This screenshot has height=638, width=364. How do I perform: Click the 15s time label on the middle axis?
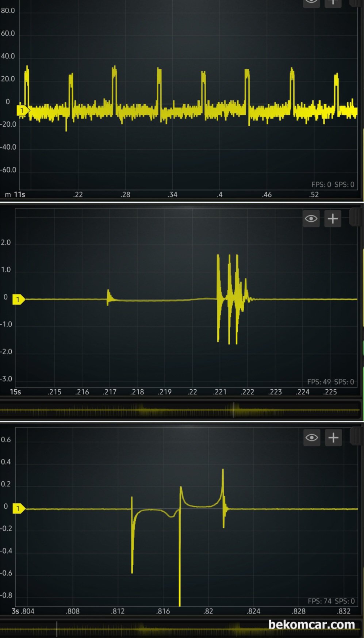[x=15, y=392]
